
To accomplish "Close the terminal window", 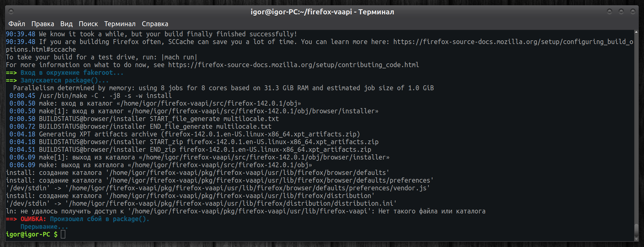I will coord(633,12).
